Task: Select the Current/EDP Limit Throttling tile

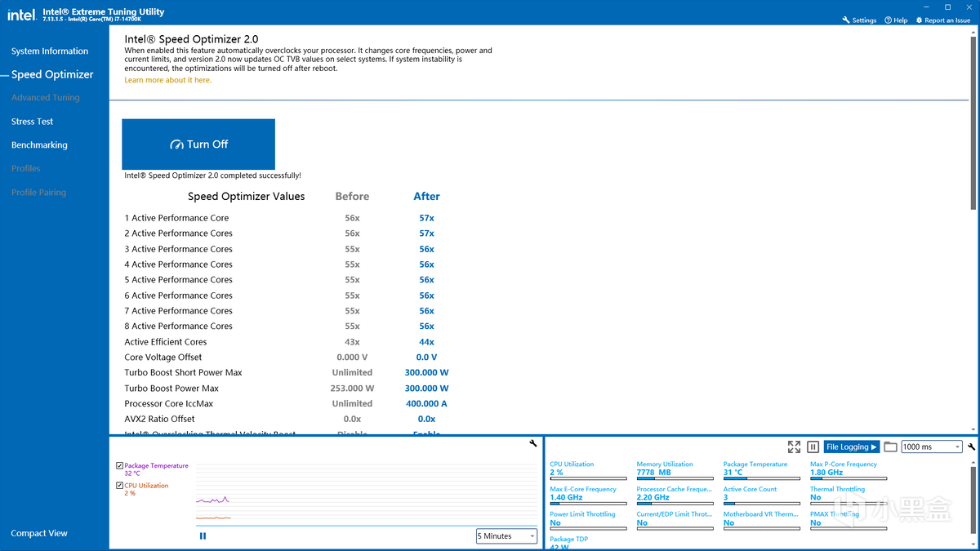Action: click(675, 521)
